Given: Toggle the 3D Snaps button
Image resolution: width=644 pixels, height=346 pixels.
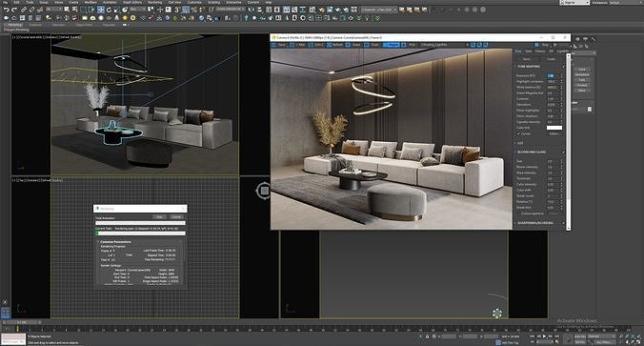Looking at the screenshot, I should 177,10.
